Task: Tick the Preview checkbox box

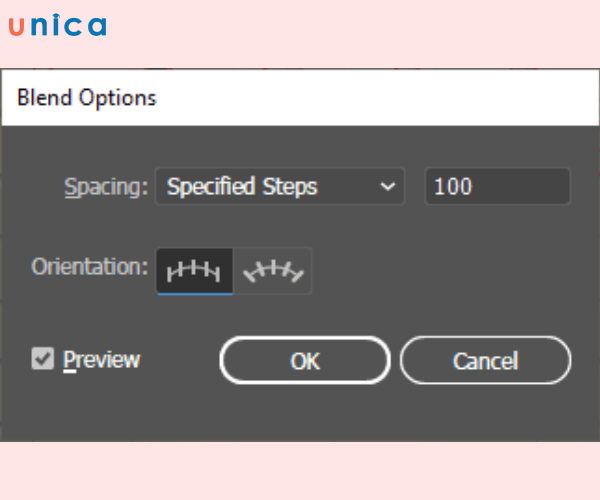Action: [x=42, y=359]
